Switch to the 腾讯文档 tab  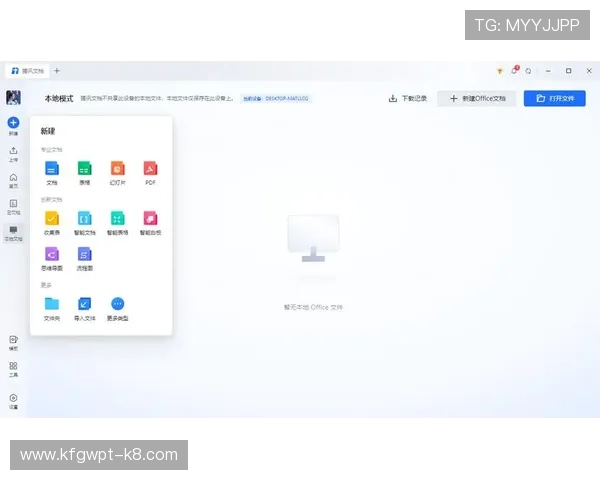coord(27,71)
